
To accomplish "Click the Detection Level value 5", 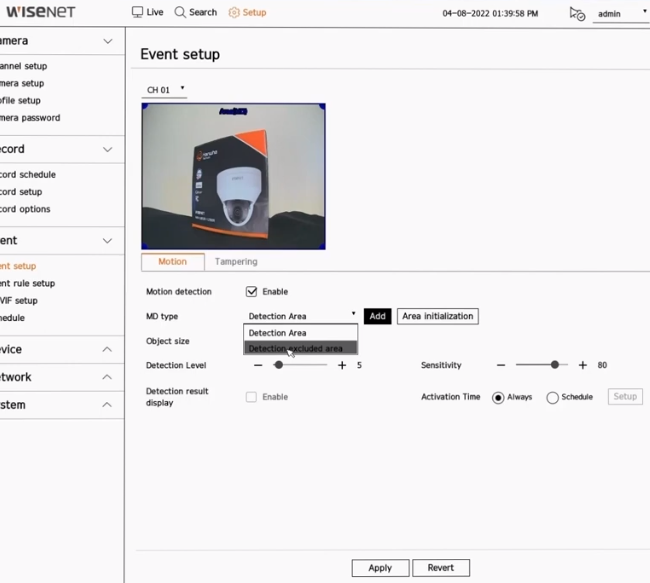I will pos(359,365).
